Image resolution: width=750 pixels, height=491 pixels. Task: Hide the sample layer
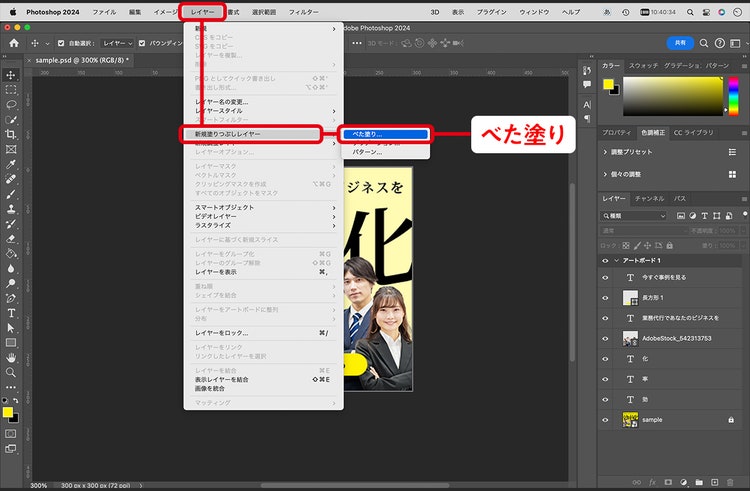point(605,420)
